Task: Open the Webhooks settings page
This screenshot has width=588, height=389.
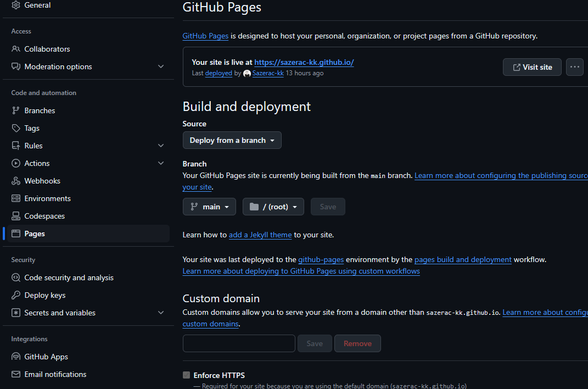Action: (88, 181)
